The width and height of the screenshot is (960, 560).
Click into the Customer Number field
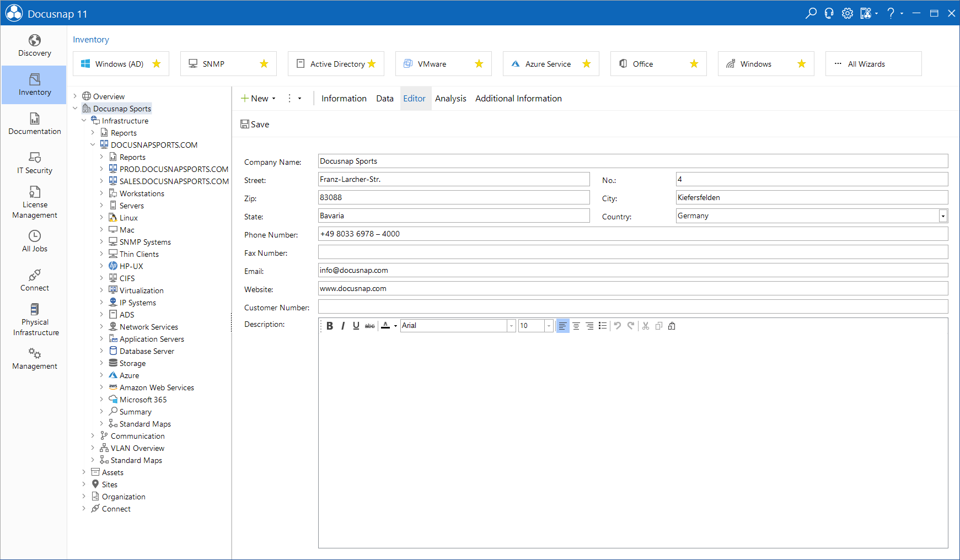coord(633,307)
